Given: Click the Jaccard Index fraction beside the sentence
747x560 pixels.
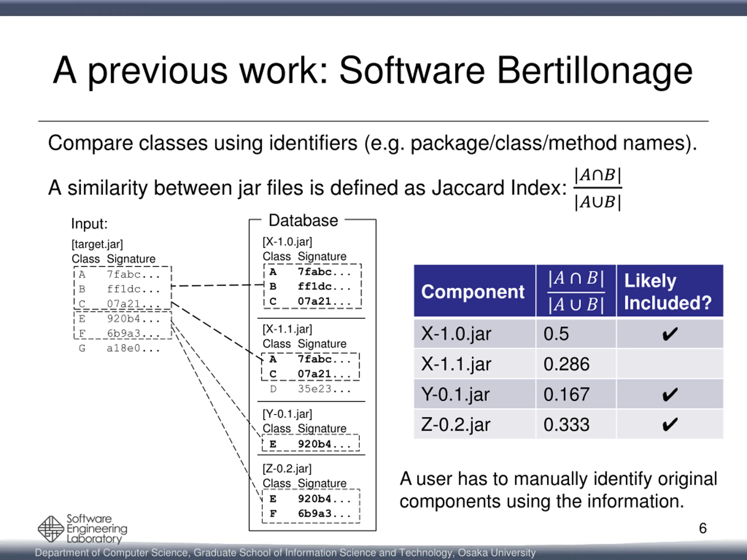Looking at the screenshot, I should click(x=598, y=189).
